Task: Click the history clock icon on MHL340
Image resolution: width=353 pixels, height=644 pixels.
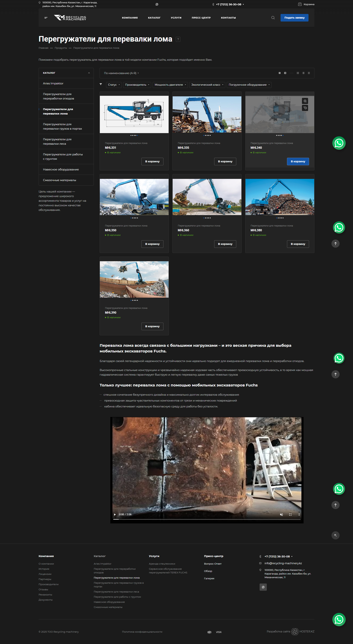Action: [x=305, y=108]
